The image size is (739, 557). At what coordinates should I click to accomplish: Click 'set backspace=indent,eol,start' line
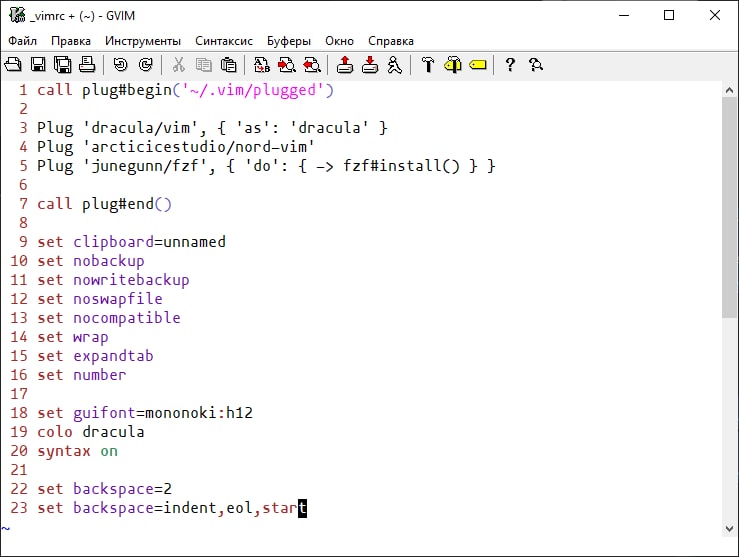point(172,508)
